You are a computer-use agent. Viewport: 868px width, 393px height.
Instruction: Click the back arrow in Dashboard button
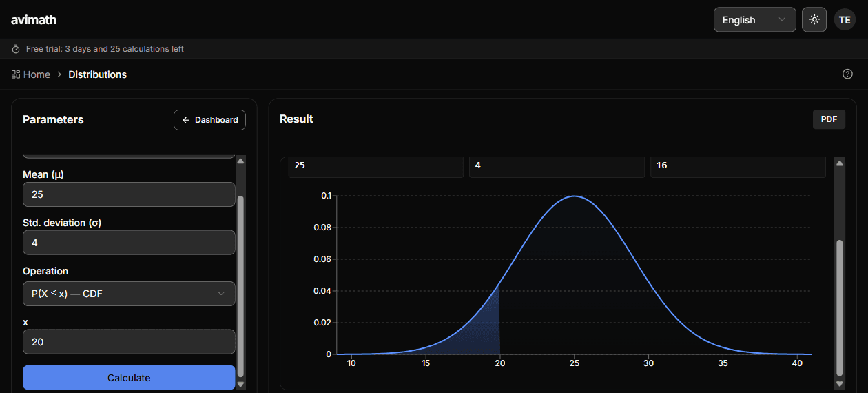click(x=186, y=120)
